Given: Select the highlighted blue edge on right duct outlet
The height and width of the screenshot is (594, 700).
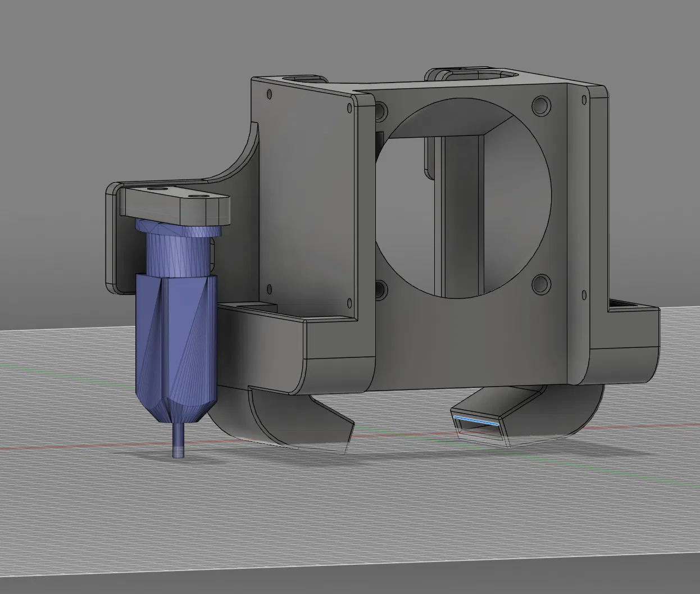Looking at the screenshot, I should pyautogui.click(x=476, y=420).
